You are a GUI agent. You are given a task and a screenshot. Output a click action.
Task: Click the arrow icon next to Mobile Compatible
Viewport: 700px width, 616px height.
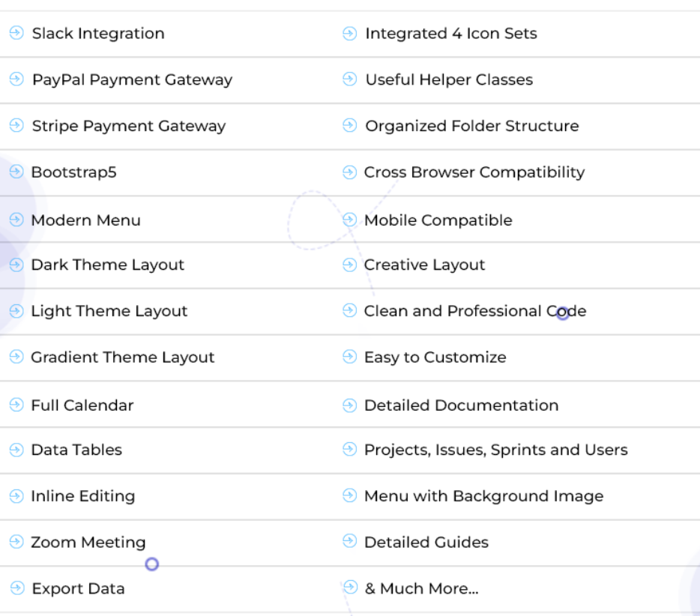349,220
